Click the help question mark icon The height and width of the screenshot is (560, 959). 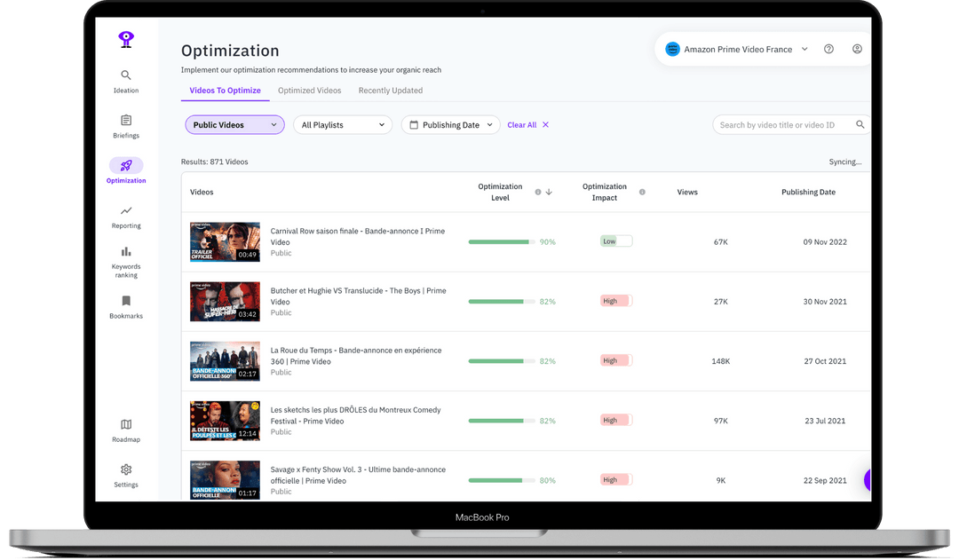(x=828, y=49)
